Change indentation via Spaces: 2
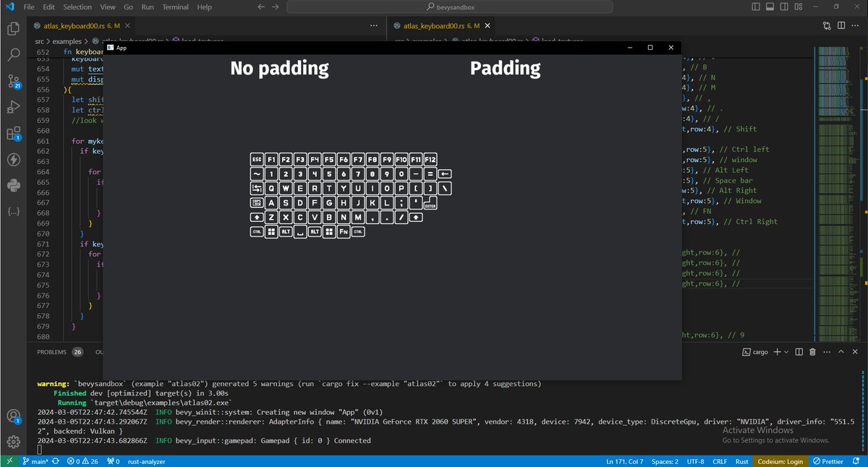The image size is (868, 467). coord(665,461)
